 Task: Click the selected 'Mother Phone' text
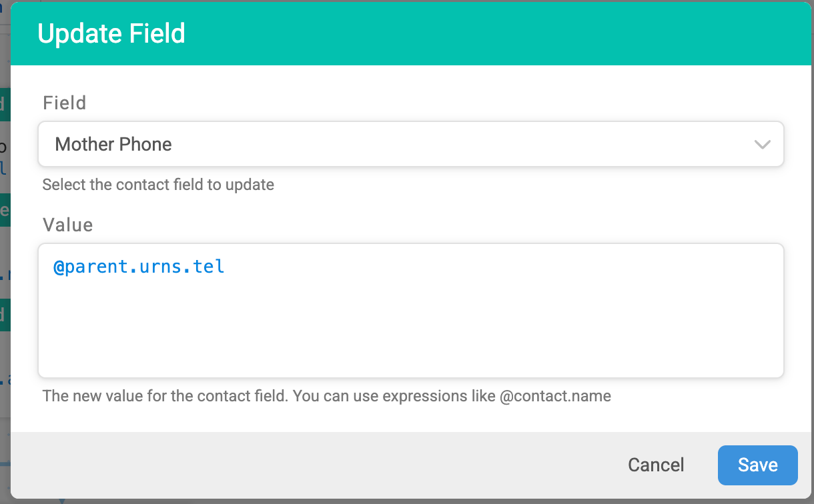tap(113, 145)
